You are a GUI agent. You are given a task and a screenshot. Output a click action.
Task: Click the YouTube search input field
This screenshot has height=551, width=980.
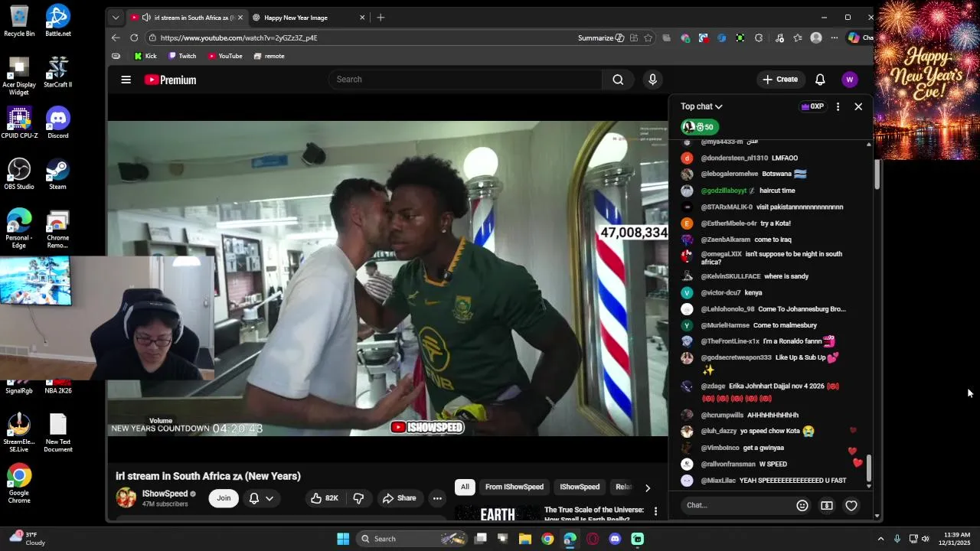click(x=465, y=80)
